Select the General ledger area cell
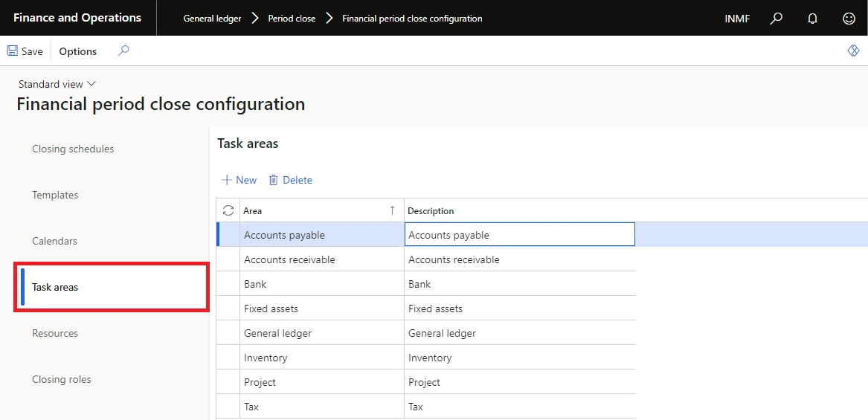Screen dimensions: 868x420 point(322,333)
